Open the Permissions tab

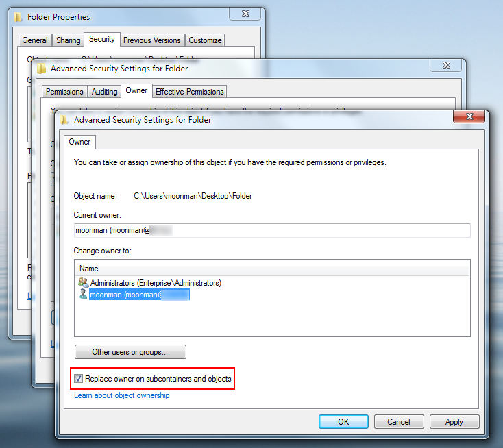point(64,92)
